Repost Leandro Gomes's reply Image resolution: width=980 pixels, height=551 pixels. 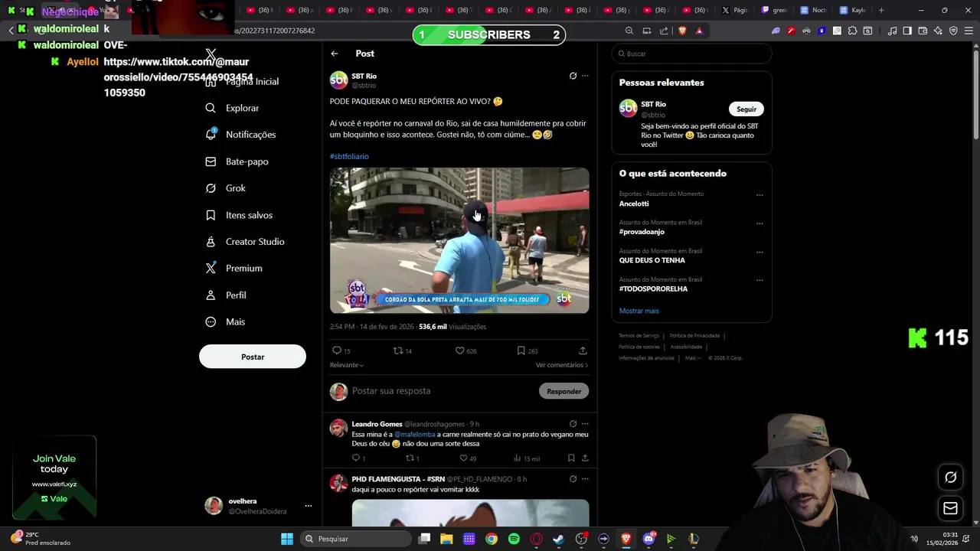tap(412, 458)
